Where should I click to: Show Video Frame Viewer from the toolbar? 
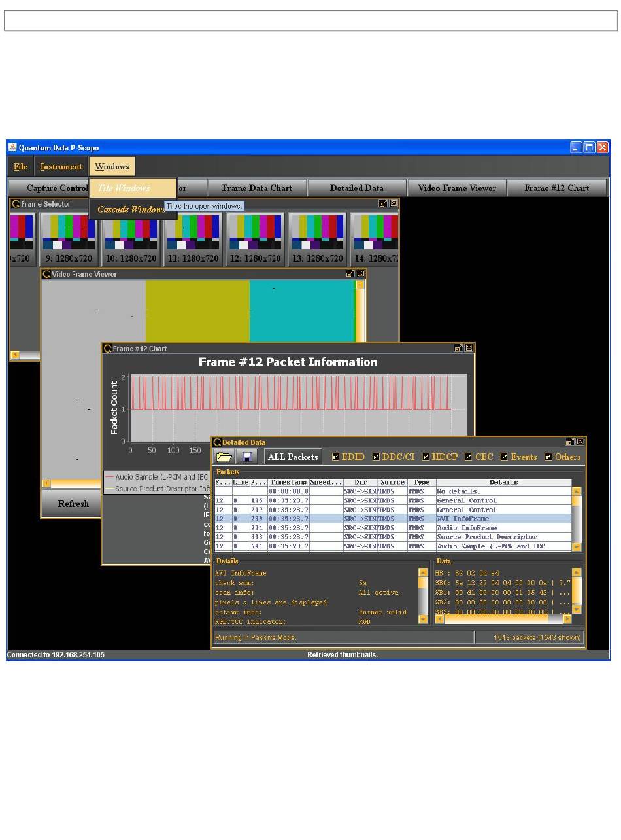(457, 188)
